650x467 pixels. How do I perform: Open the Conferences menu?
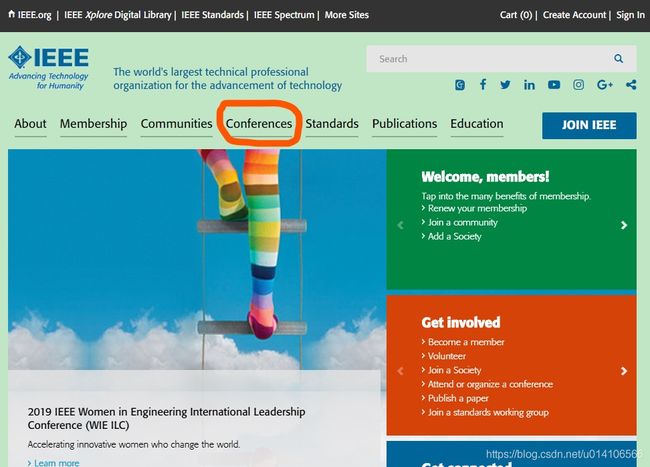tap(259, 124)
